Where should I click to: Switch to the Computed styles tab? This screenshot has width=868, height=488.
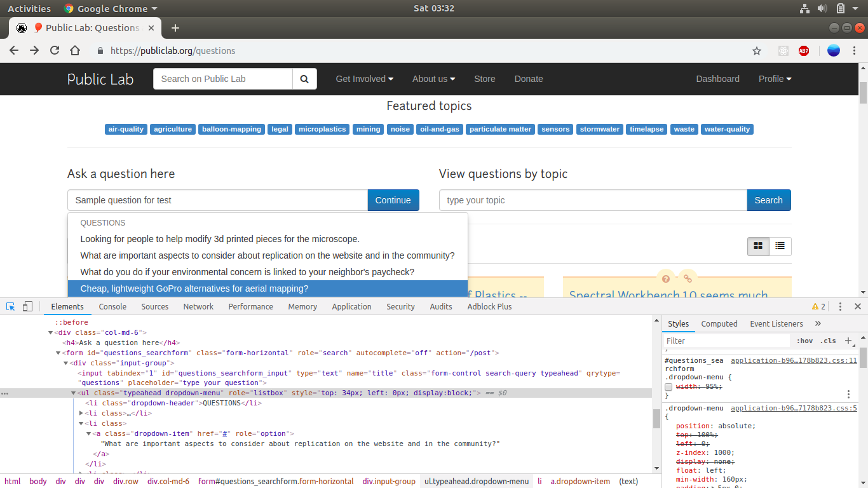719,323
